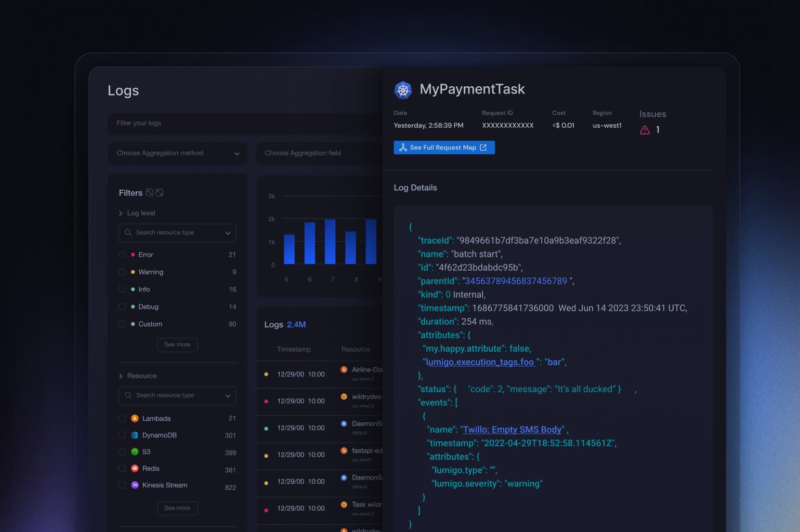This screenshot has height=532, width=800.
Task: Expand the Log level filter section
Action: click(121, 213)
